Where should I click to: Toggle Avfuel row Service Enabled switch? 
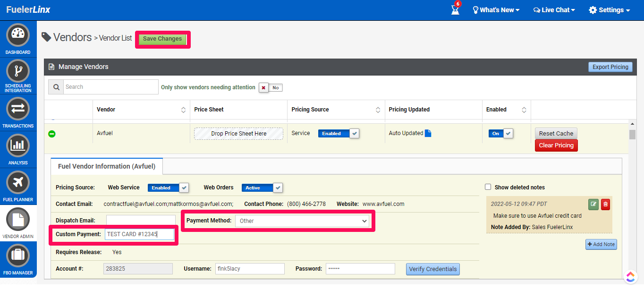339,134
